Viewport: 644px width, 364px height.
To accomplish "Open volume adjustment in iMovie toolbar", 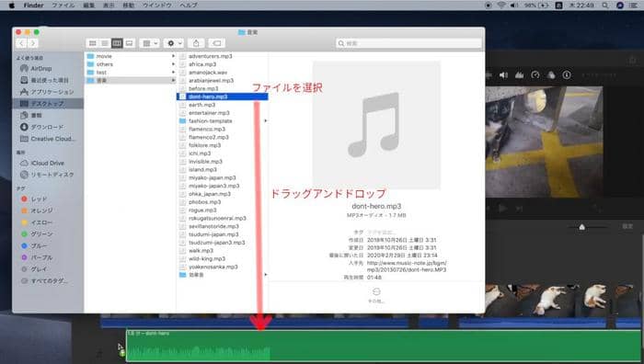I will click(503, 75).
